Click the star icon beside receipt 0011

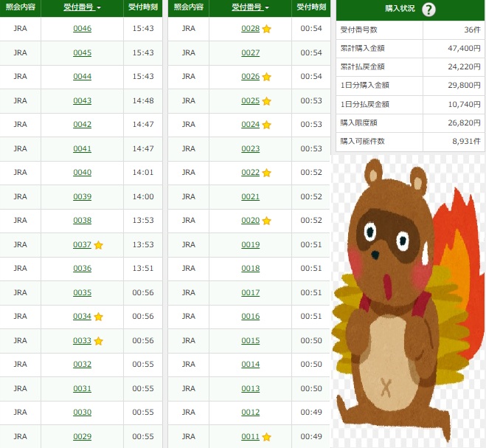(x=266, y=437)
